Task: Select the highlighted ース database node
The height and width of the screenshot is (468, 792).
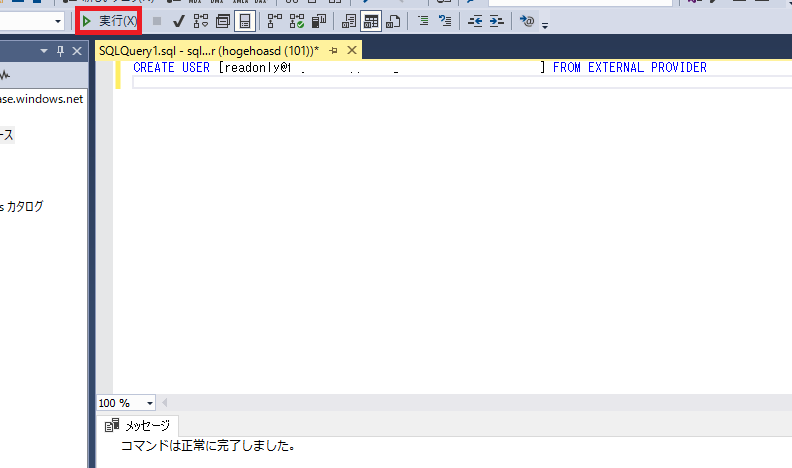Action: [7, 135]
